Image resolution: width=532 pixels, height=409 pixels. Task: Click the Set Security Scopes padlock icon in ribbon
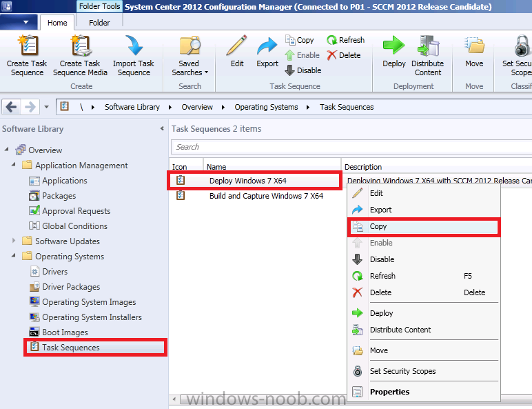(521, 46)
